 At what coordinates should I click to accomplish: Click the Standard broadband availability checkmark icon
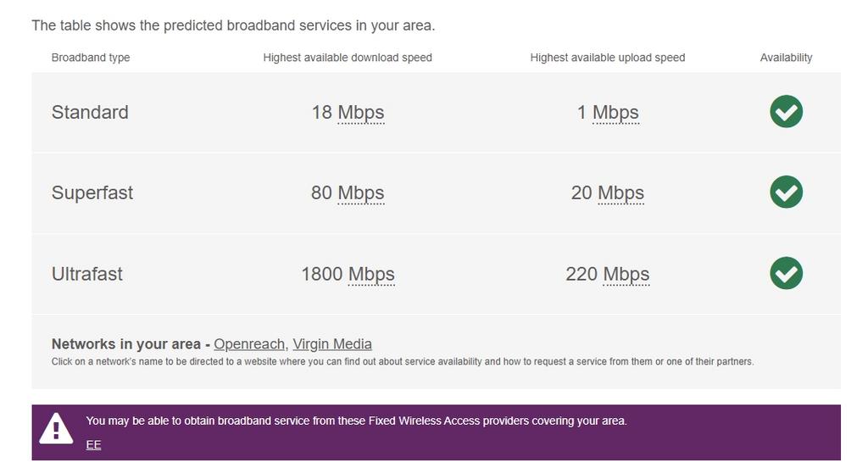tap(786, 112)
